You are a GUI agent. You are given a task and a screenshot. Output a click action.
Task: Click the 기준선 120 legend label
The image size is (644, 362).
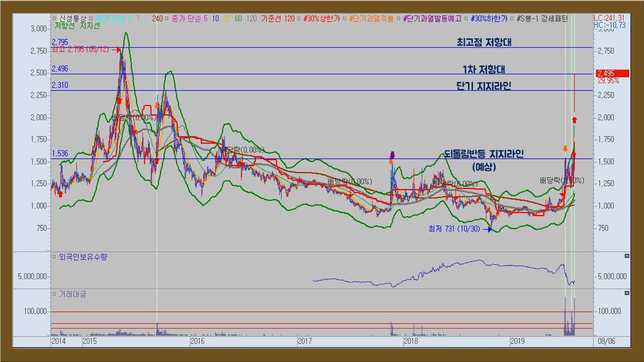[278, 19]
